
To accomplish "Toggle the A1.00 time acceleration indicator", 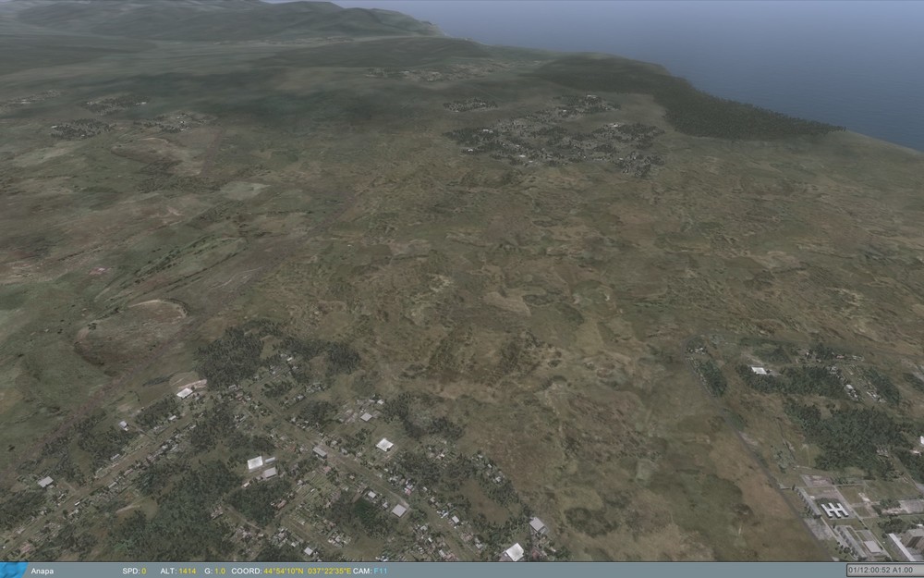I will click(x=903, y=568).
